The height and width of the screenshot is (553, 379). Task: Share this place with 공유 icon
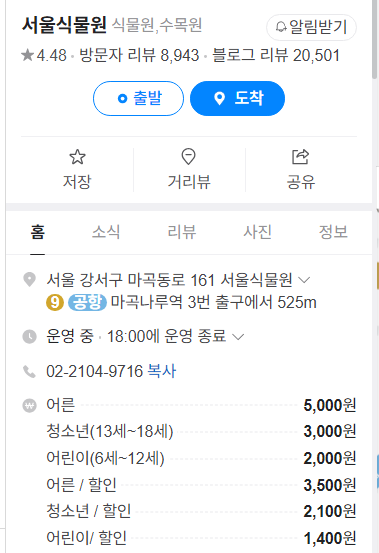point(300,157)
